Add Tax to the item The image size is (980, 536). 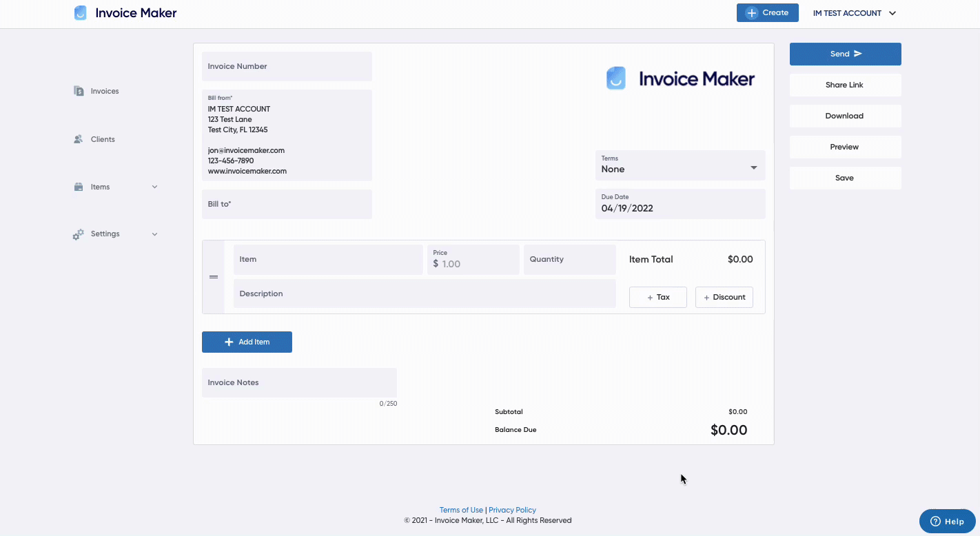pyautogui.click(x=658, y=297)
